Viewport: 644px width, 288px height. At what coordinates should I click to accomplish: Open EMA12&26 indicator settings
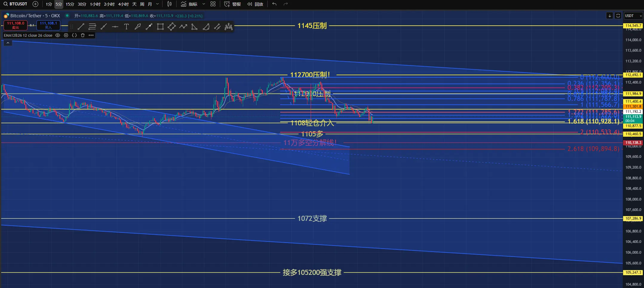coord(66,35)
